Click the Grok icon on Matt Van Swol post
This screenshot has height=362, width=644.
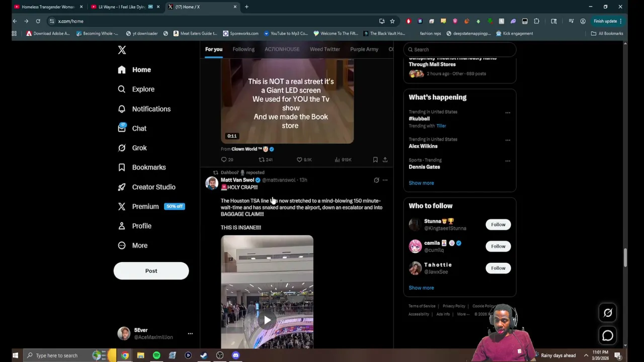click(376, 180)
